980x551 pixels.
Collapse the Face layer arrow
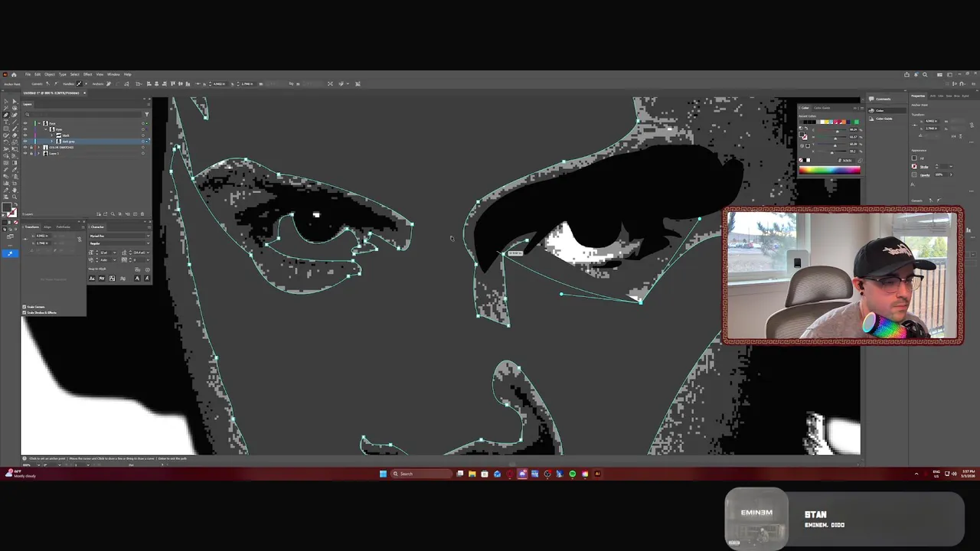[39, 123]
